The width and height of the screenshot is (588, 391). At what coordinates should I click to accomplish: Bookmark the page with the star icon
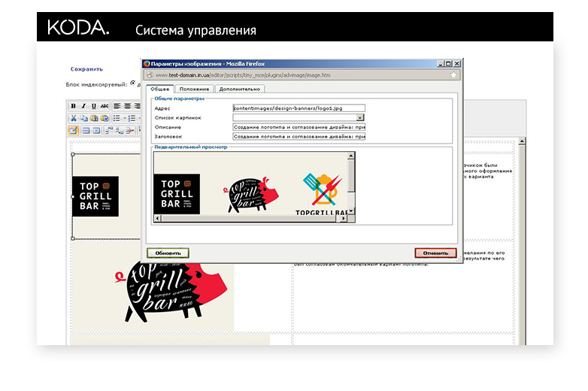453,75
